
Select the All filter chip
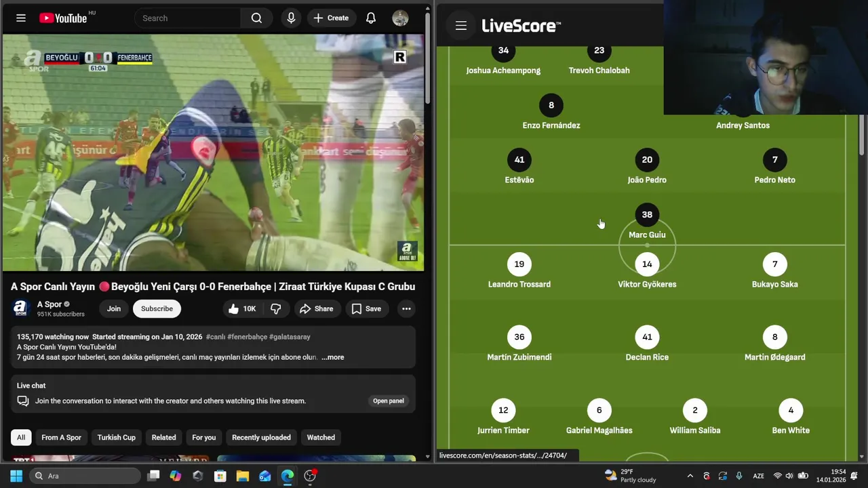pos(21,437)
